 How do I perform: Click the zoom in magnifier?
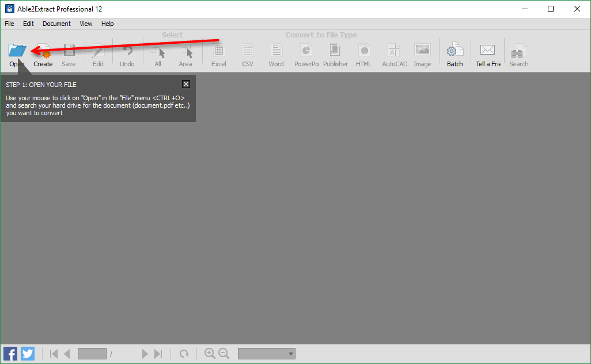(x=210, y=354)
